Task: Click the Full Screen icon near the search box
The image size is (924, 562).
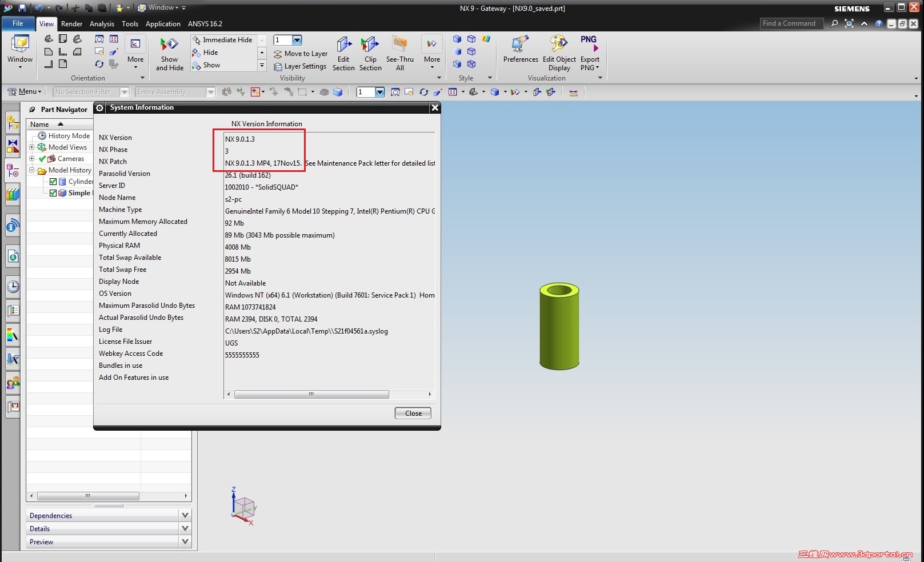Action: [849, 23]
